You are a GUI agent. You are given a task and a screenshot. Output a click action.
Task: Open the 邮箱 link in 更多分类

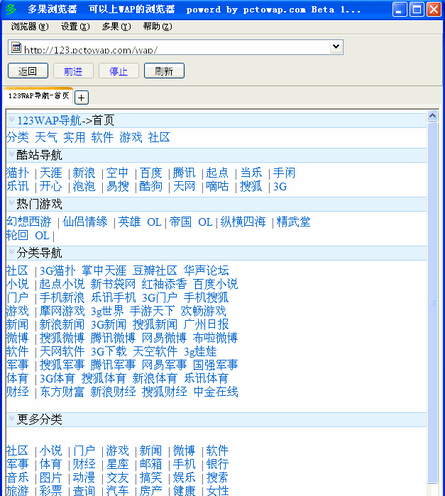pyautogui.click(x=151, y=464)
